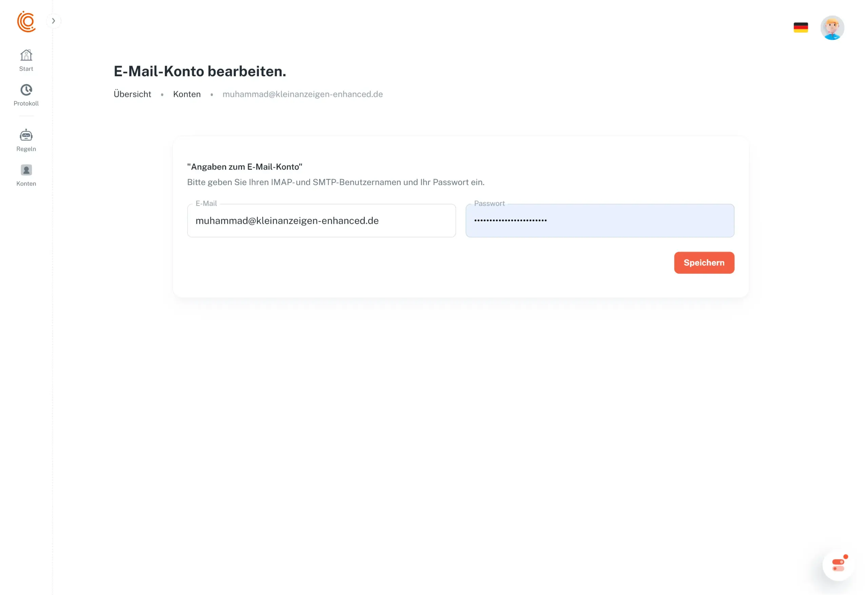Image resolution: width=868 pixels, height=595 pixels.
Task: Open the user avatar profile menu
Action: pyautogui.click(x=832, y=28)
